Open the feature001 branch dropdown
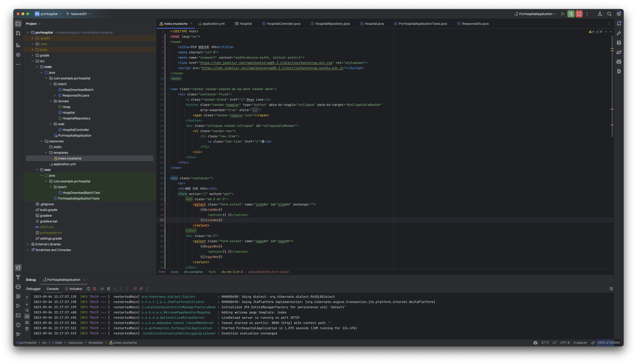 (x=79, y=14)
